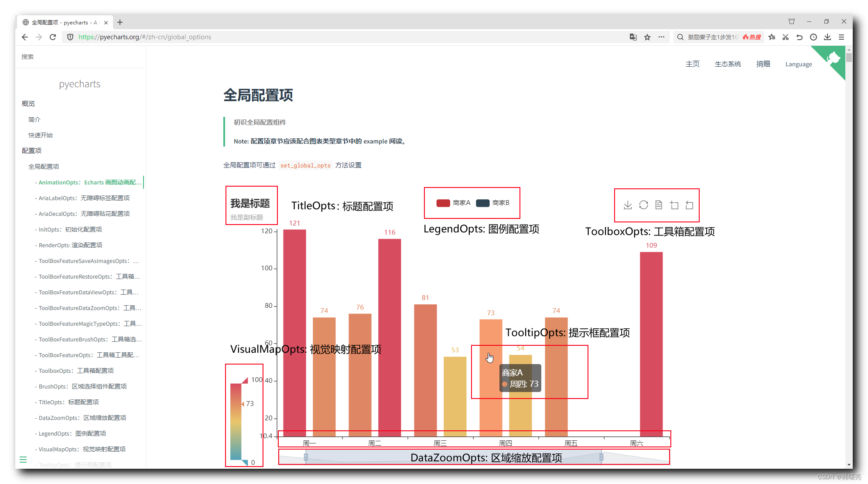Image resolution: width=868 pixels, height=484 pixels.
Task: Go back with the browser back arrow
Action: [25, 37]
